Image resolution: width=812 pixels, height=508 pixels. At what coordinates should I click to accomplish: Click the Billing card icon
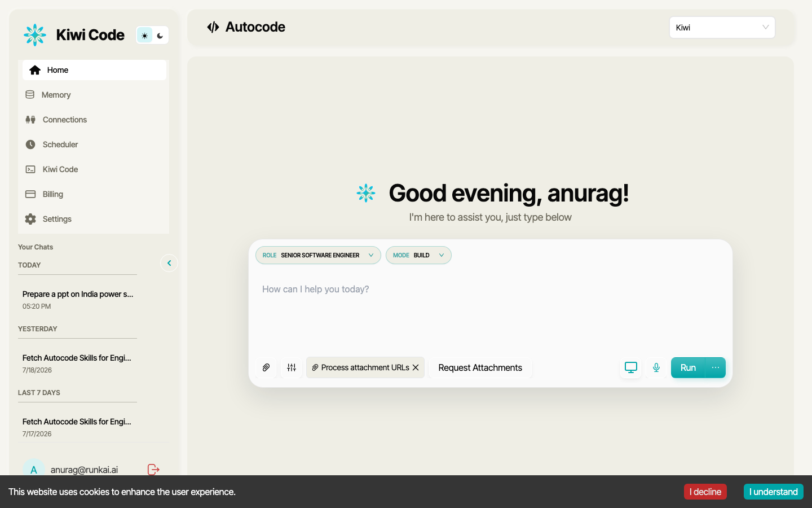[x=30, y=194]
